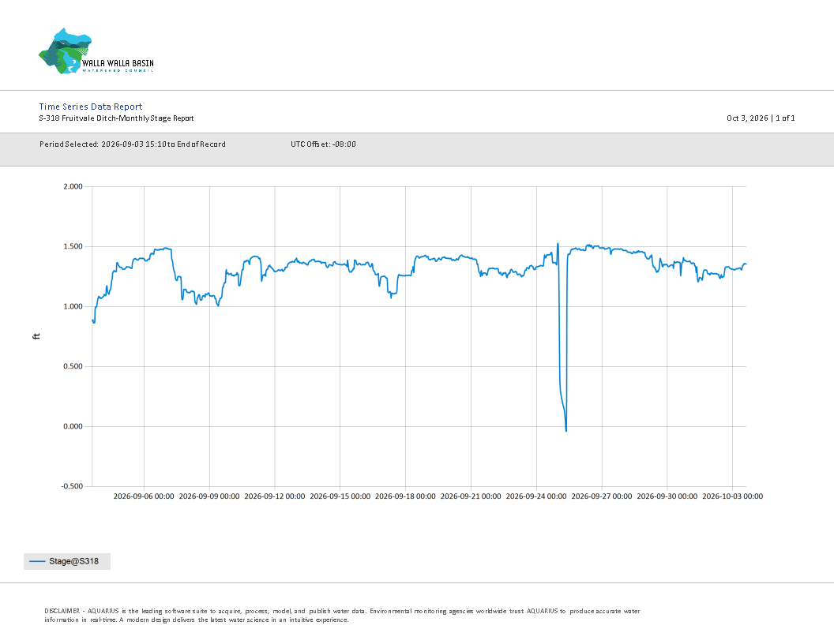Click the ft y-axis unit label
The height and width of the screenshot is (644, 834).
pos(36,336)
